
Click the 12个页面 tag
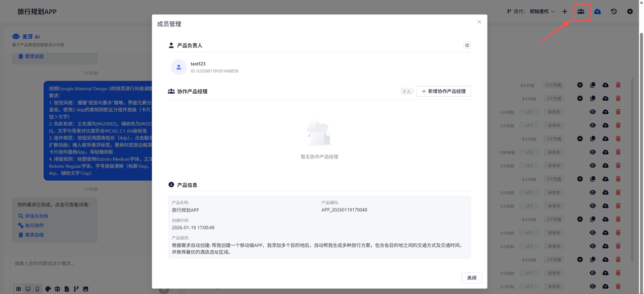click(553, 85)
